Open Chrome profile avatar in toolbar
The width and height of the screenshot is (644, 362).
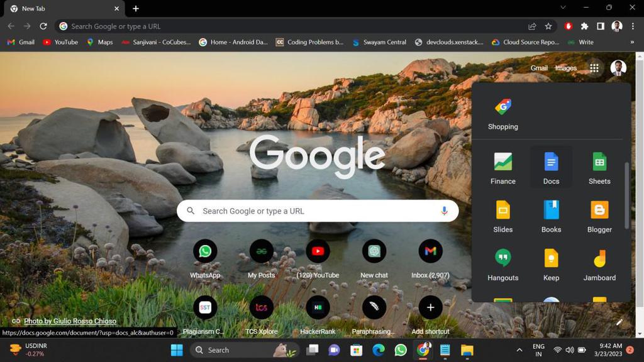tap(616, 26)
